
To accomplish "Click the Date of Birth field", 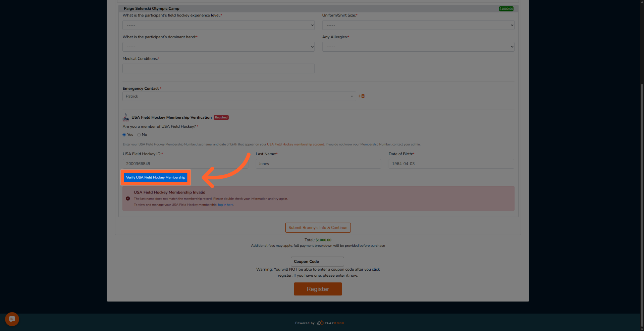I will (x=451, y=164).
